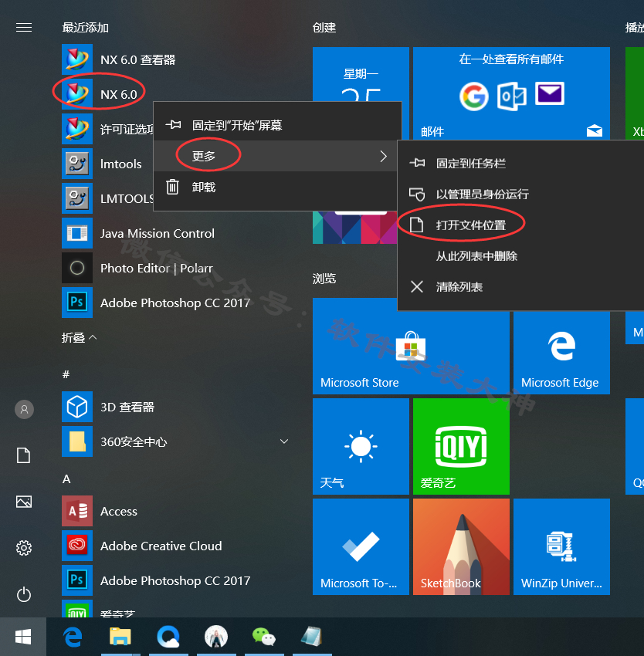
Task: Open the SketchBook tile
Action: click(461, 547)
